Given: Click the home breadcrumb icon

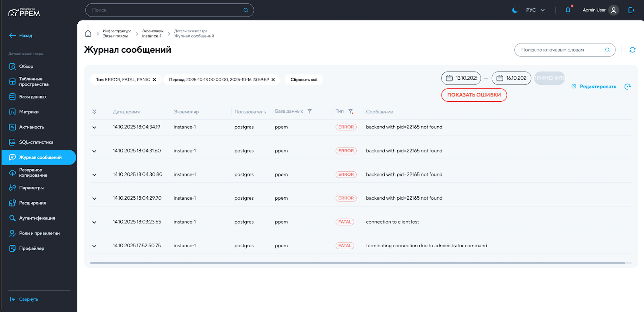Looking at the screenshot, I should [x=88, y=33].
